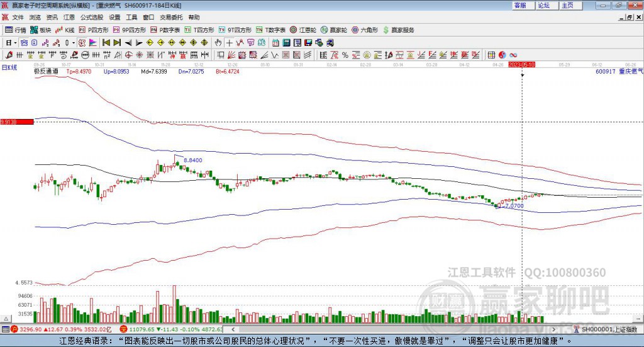The image size is (644, 347).
Task: Open the 赢家轮 wheel tool
Action: tap(334, 30)
